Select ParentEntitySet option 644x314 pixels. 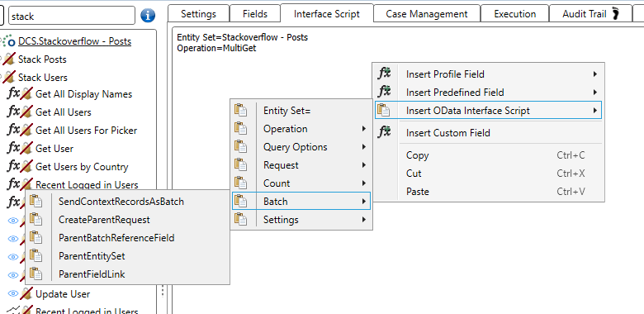point(127,255)
